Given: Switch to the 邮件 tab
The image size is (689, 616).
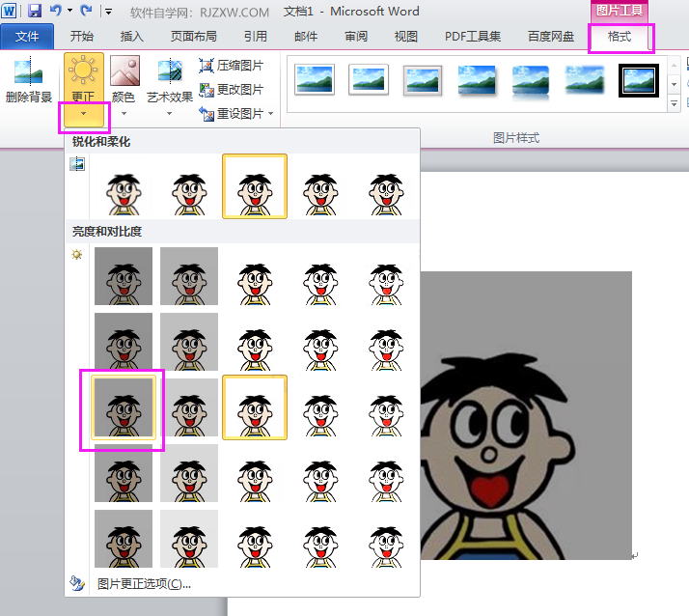Looking at the screenshot, I should [x=306, y=37].
